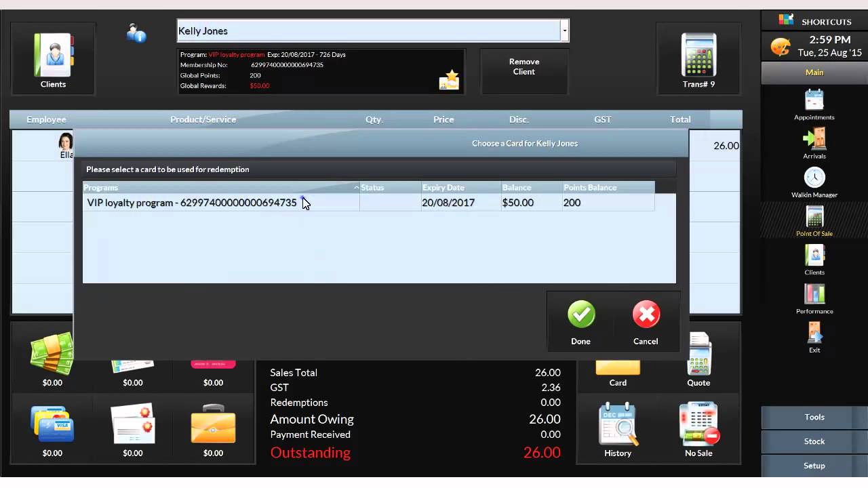The height and width of the screenshot is (488, 868).
Task: Open the Clients button at top left
Action: point(53,59)
